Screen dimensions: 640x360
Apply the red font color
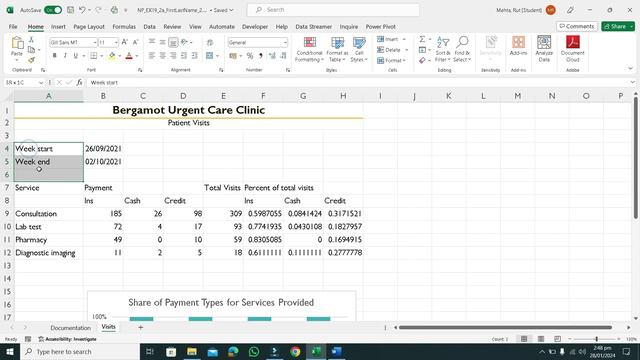[129, 56]
